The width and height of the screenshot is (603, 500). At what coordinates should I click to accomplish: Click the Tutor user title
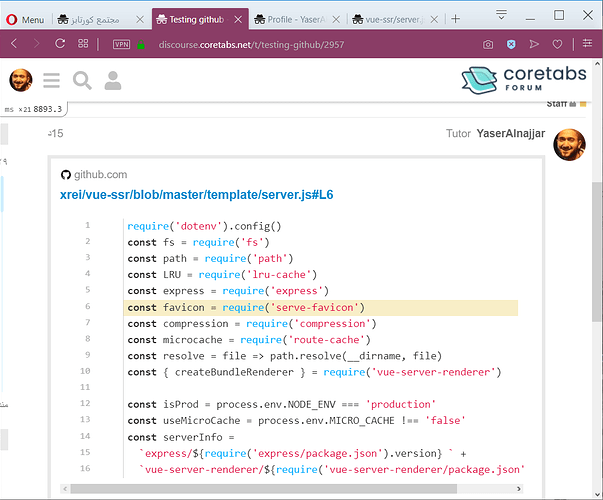pyautogui.click(x=458, y=133)
